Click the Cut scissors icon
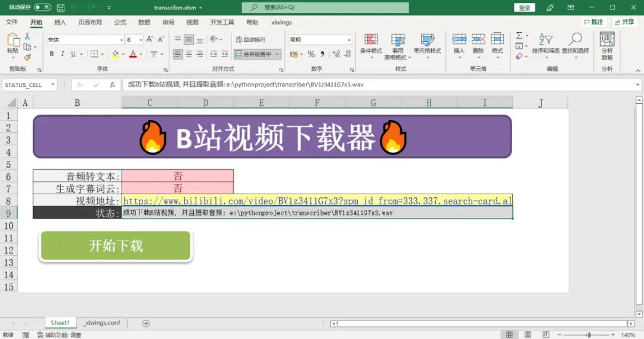 tap(27, 36)
